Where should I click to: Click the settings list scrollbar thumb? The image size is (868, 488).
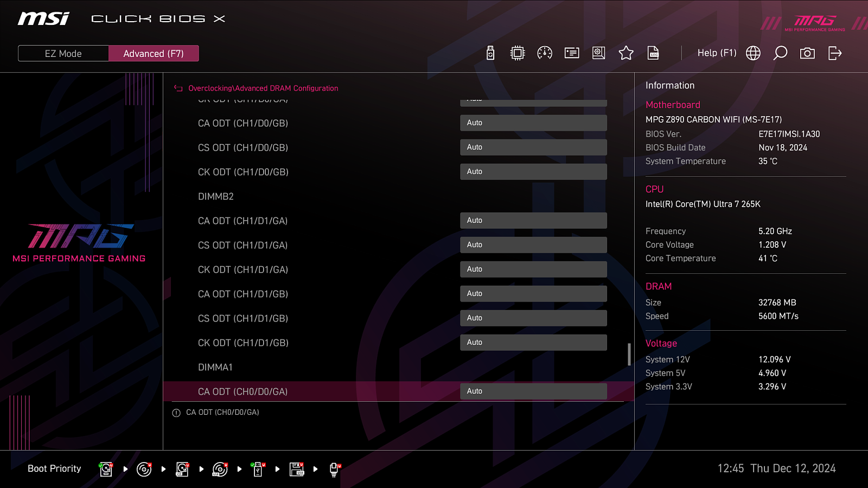click(x=629, y=354)
